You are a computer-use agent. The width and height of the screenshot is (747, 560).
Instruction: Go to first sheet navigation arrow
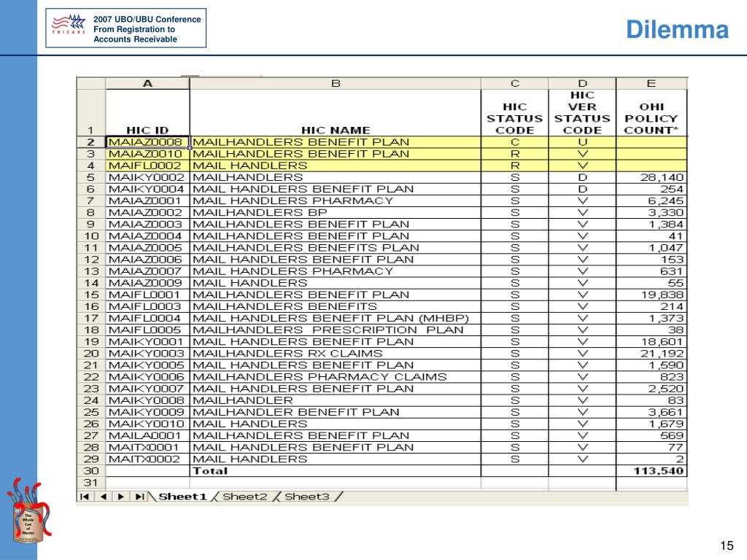click(x=85, y=497)
